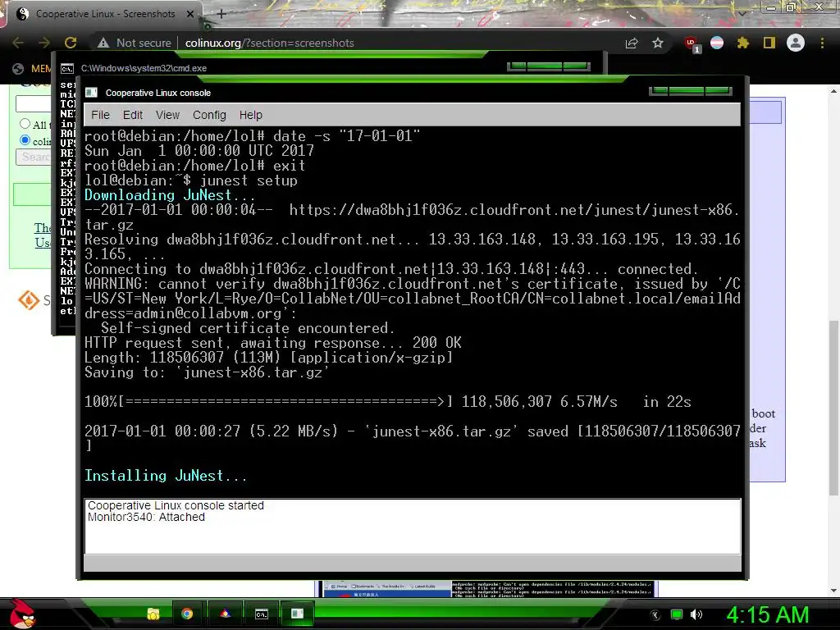Switch to Chrome via its taskbar icon

187,614
